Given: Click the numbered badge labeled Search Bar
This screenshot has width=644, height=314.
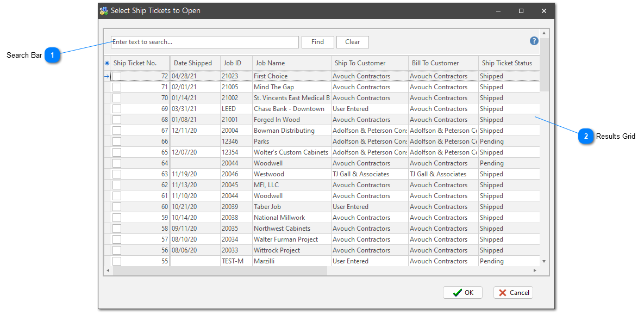Looking at the screenshot, I should pyautogui.click(x=52, y=55).
